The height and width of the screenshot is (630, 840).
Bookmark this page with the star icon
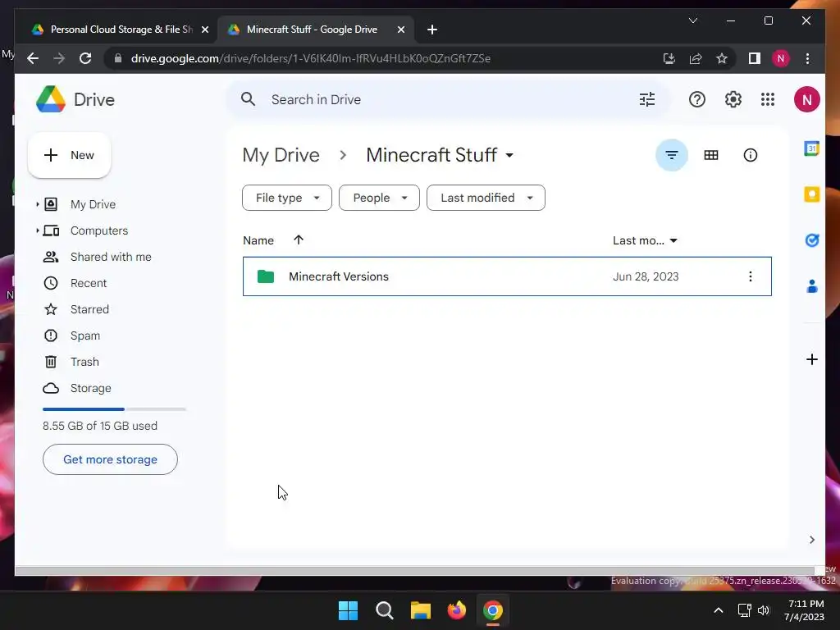[722, 58]
